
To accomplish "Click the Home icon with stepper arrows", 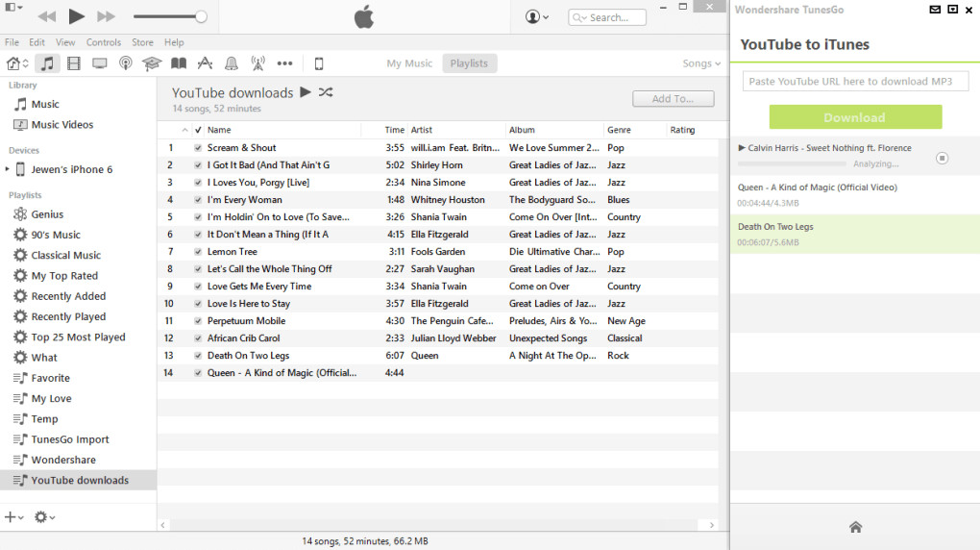I will click(x=17, y=63).
